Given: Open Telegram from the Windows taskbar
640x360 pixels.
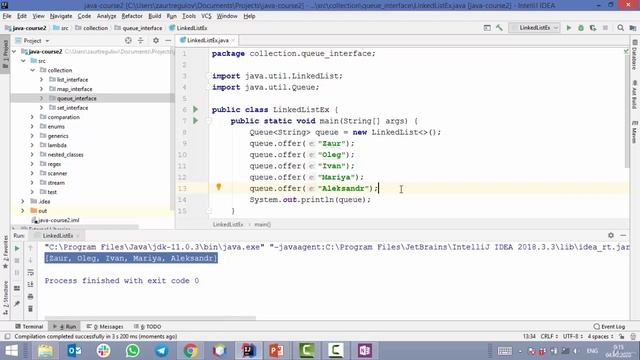Looking at the screenshot, I should [162, 351].
